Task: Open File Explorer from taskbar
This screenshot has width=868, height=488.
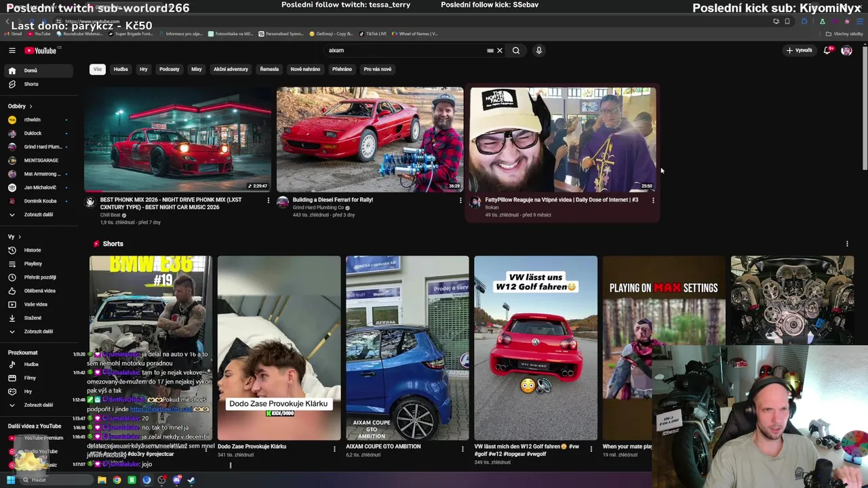Action: pyautogui.click(x=102, y=480)
